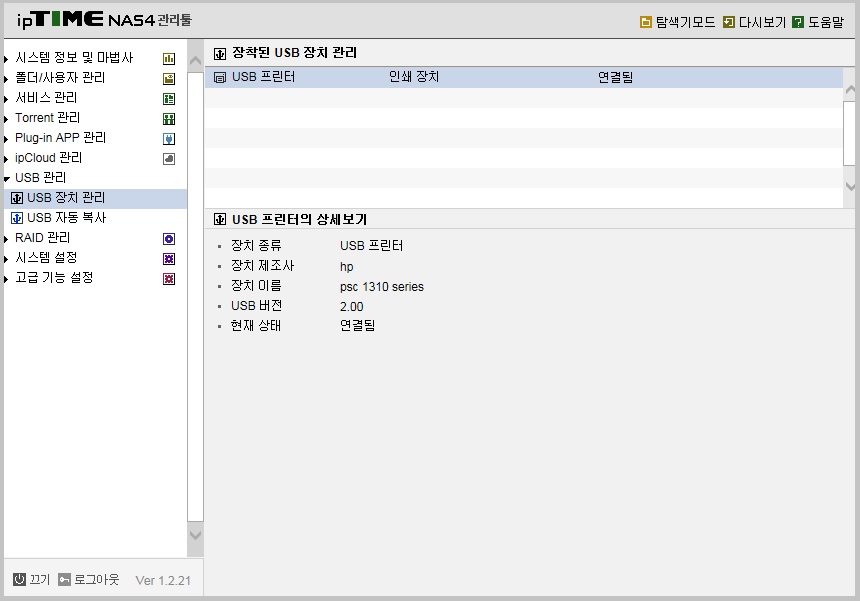
Task: Click the hp manufacturer value
Action: (x=347, y=267)
